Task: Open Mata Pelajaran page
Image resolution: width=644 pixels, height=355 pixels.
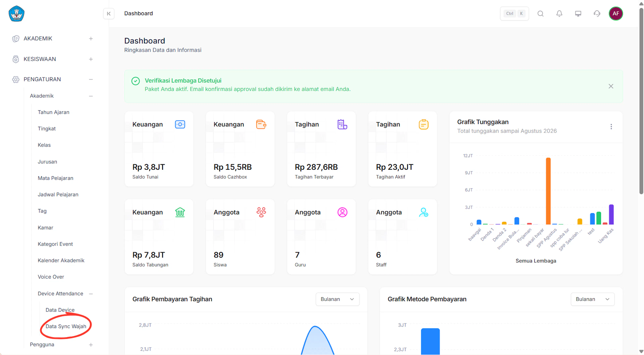Action: pos(56,178)
